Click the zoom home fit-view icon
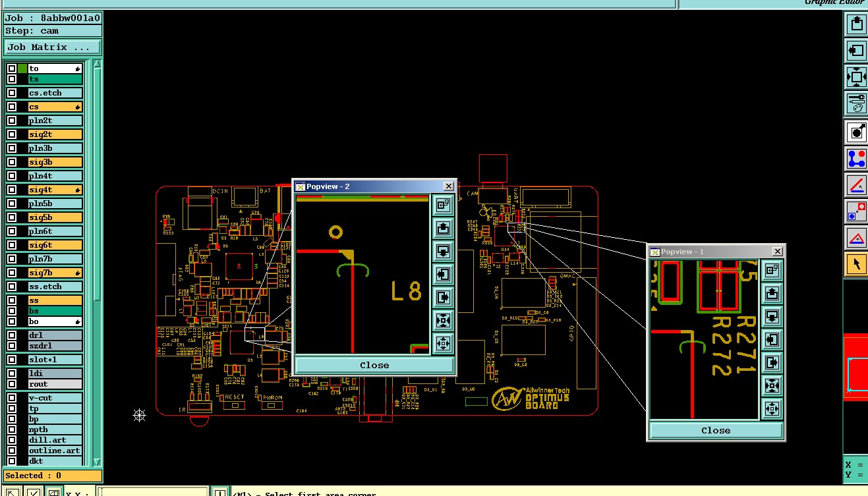 (x=856, y=76)
